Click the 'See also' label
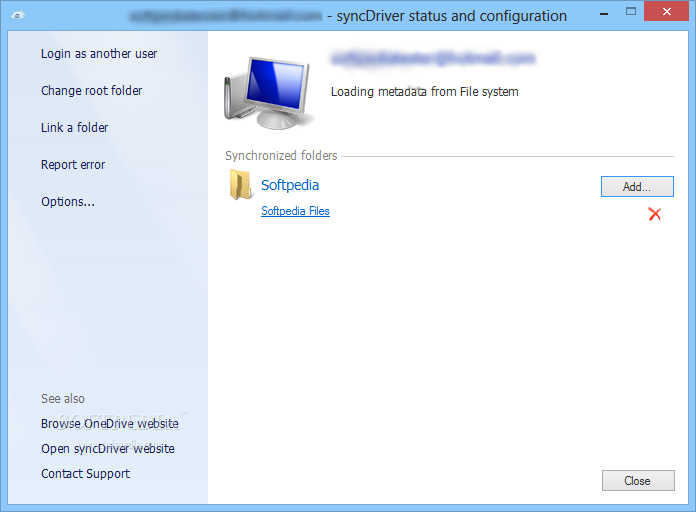Viewport: 696px width, 512px height. pos(63,399)
